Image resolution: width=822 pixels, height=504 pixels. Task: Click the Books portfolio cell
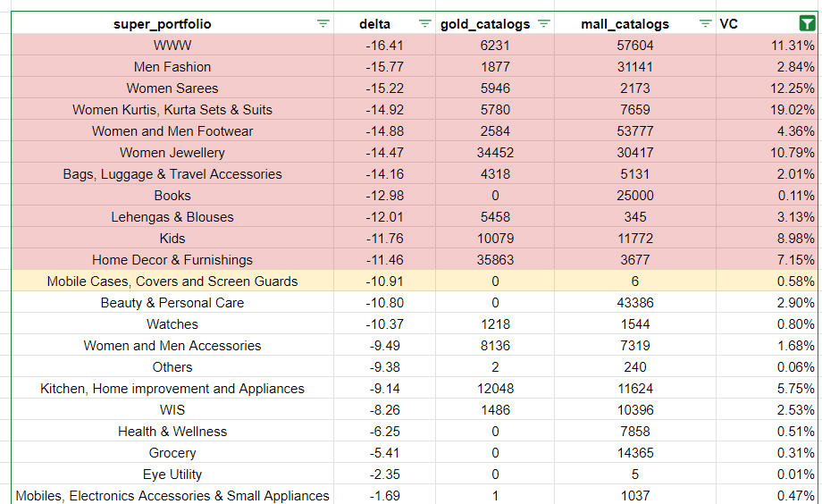(172, 196)
